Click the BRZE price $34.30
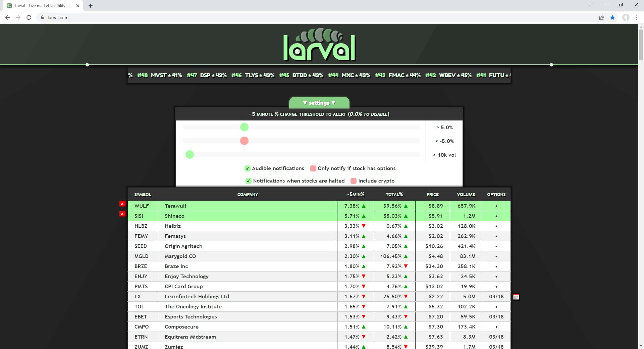 point(434,266)
